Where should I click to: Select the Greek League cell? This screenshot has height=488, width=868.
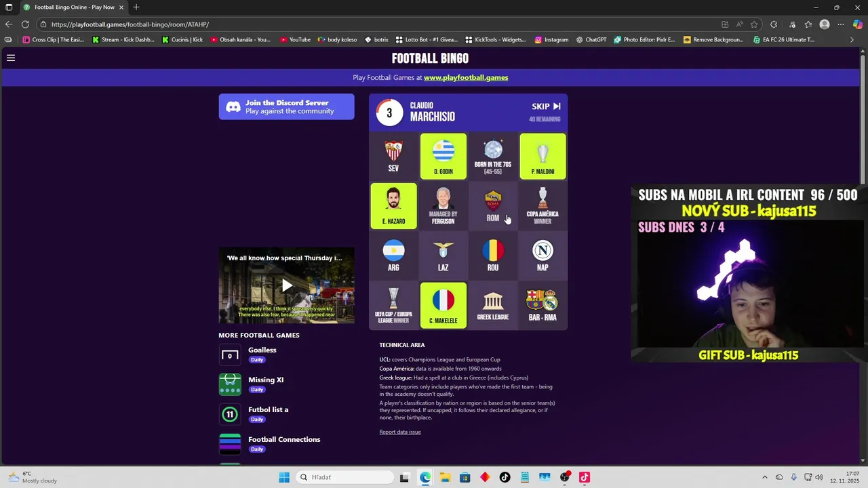click(493, 305)
